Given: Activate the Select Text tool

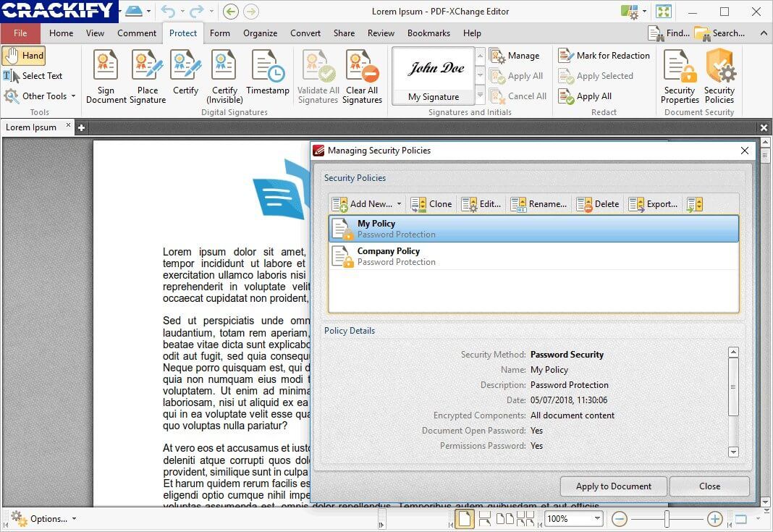Looking at the screenshot, I should [x=33, y=76].
